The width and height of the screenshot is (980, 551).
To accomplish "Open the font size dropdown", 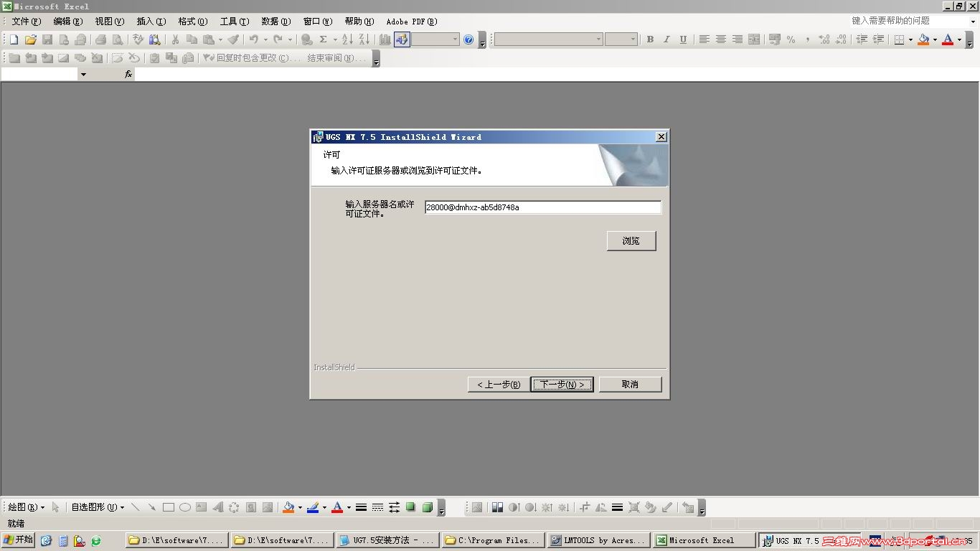I will pyautogui.click(x=633, y=39).
